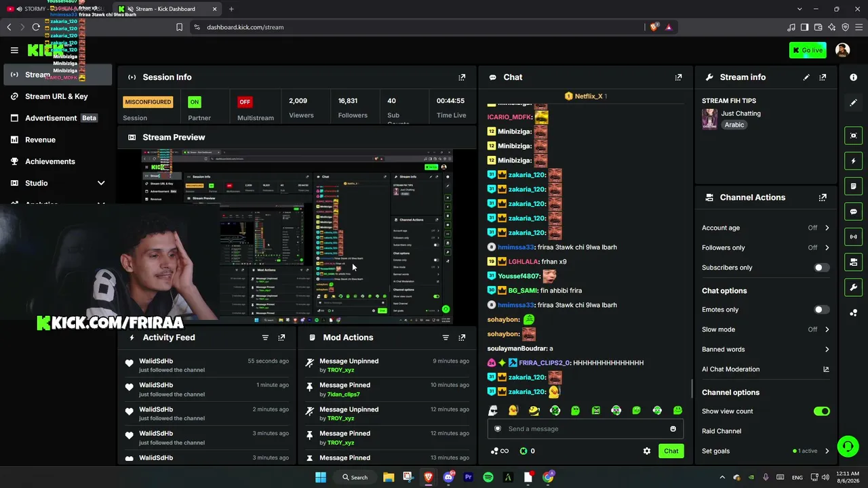
Task: Open Spotify from the taskbar
Action: coord(488,477)
